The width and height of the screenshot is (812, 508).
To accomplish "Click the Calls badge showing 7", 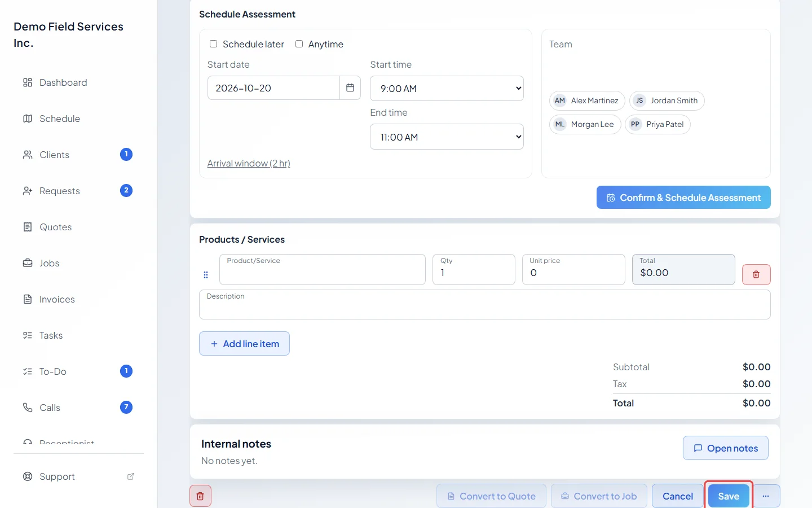I will [x=126, y=407].
